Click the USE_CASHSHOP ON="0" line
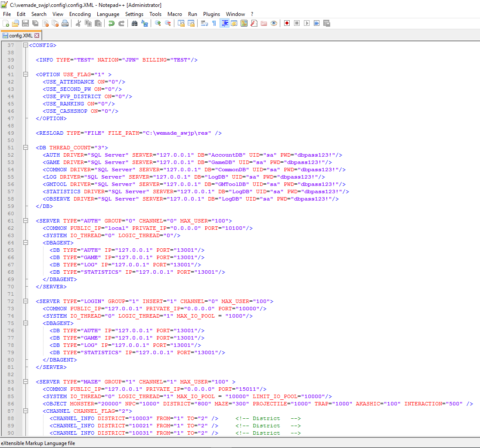480x448 pixels. click(81, 111)
